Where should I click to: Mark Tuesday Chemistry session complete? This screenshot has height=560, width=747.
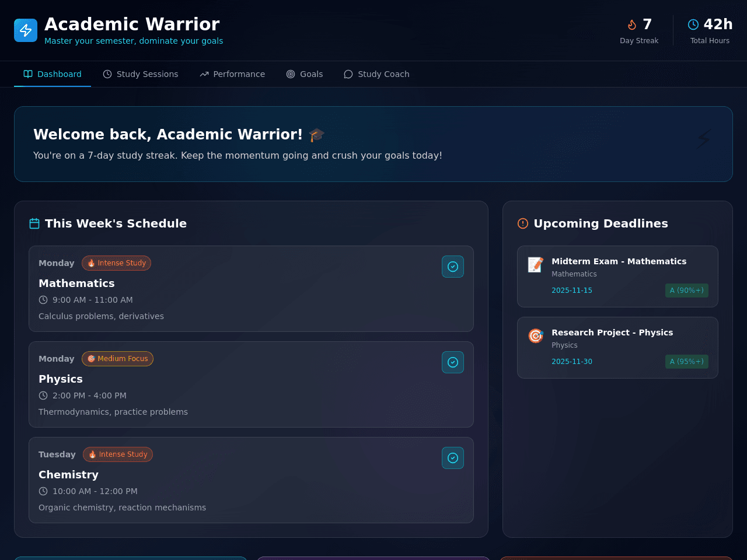click(453, 458)
